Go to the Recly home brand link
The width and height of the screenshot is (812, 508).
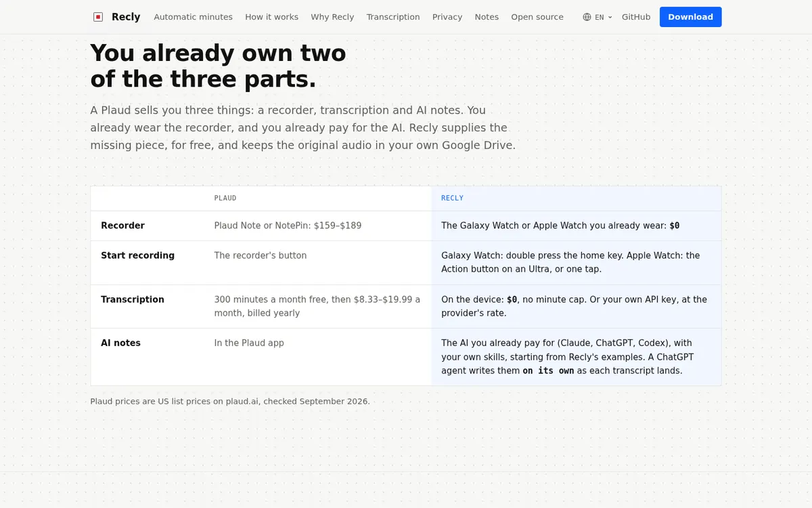click(116, 17)
